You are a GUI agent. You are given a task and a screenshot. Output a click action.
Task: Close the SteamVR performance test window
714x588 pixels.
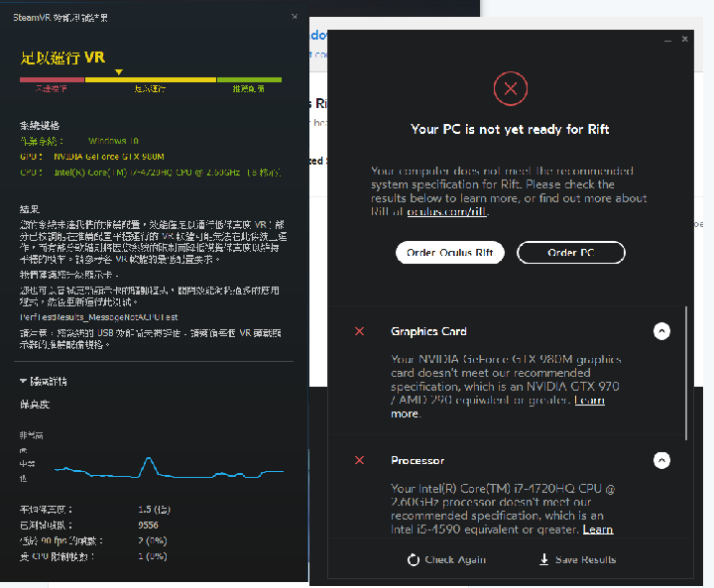[295, 17]
